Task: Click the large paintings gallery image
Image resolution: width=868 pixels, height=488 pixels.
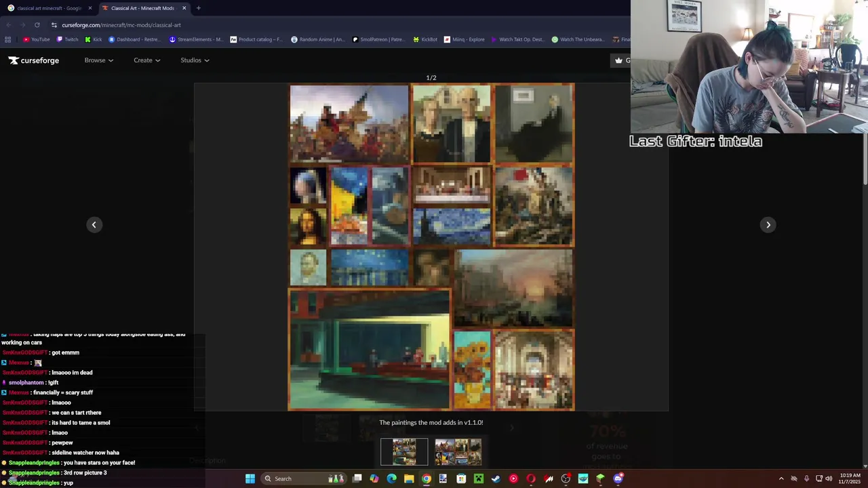Action: [x=431, y=247]
